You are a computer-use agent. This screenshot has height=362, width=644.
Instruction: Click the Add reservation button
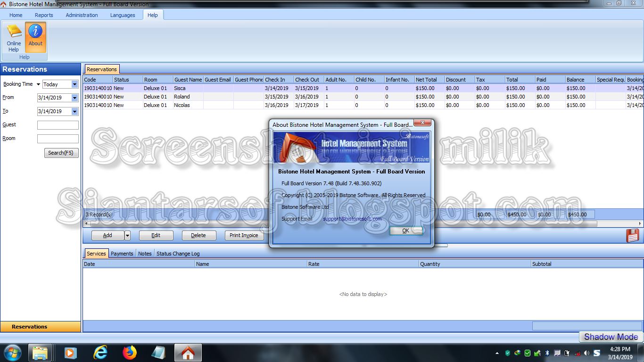(x=107, y=235)
